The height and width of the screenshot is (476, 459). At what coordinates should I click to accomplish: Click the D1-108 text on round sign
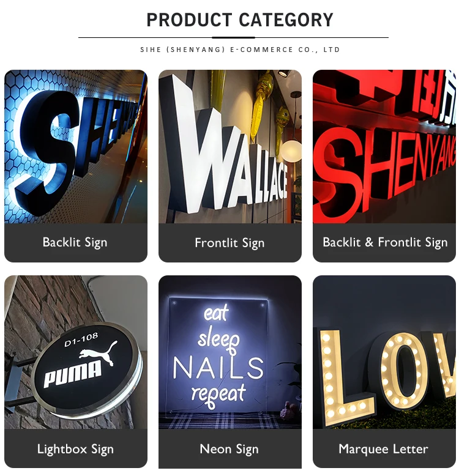pos(81,340)
